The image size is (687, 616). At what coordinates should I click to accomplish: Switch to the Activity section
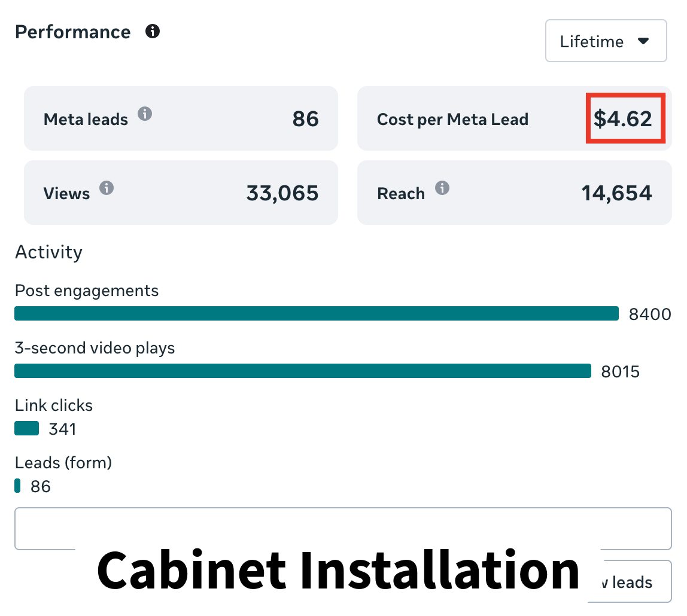pos(48,252)
